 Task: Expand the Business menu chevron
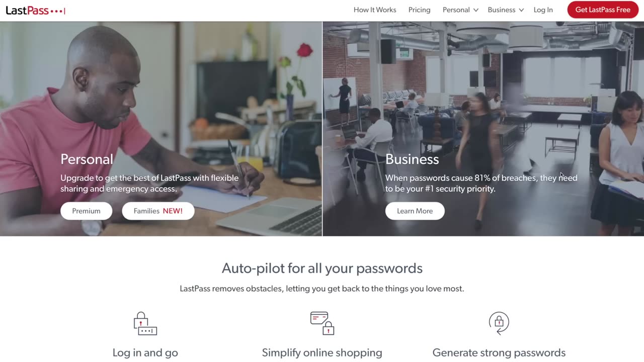click(521, 10)
